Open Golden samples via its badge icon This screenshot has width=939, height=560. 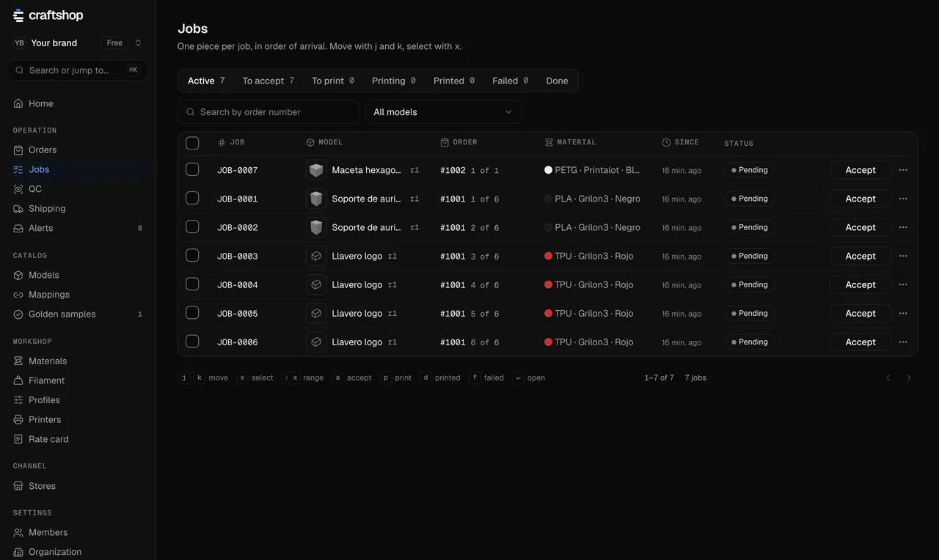18,314
